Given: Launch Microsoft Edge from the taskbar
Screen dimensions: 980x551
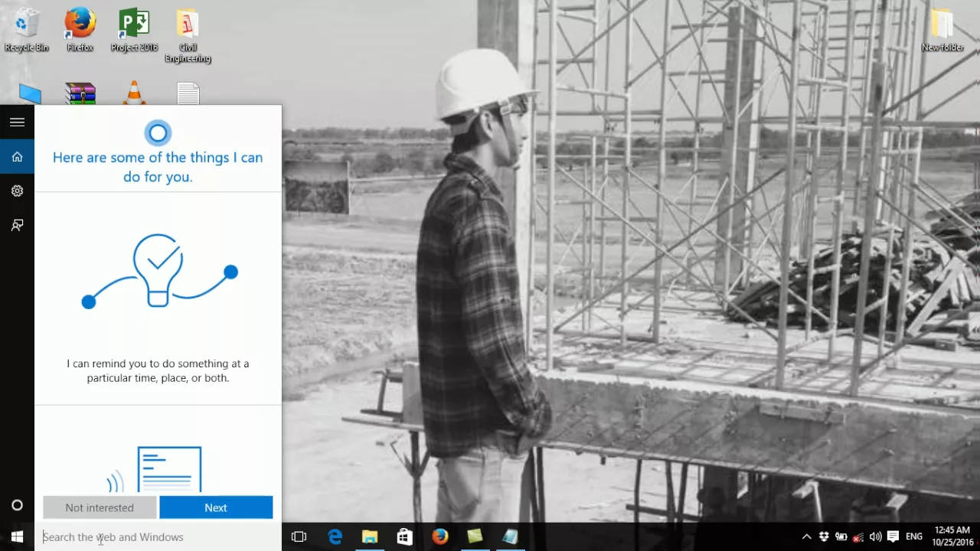Looking at the screenshot, I should tap(335, 537).
